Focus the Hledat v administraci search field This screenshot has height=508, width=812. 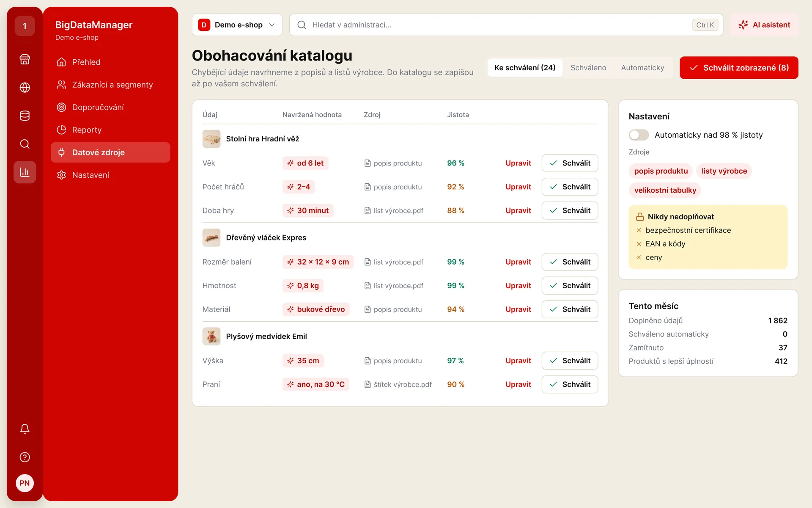(506, 25)
